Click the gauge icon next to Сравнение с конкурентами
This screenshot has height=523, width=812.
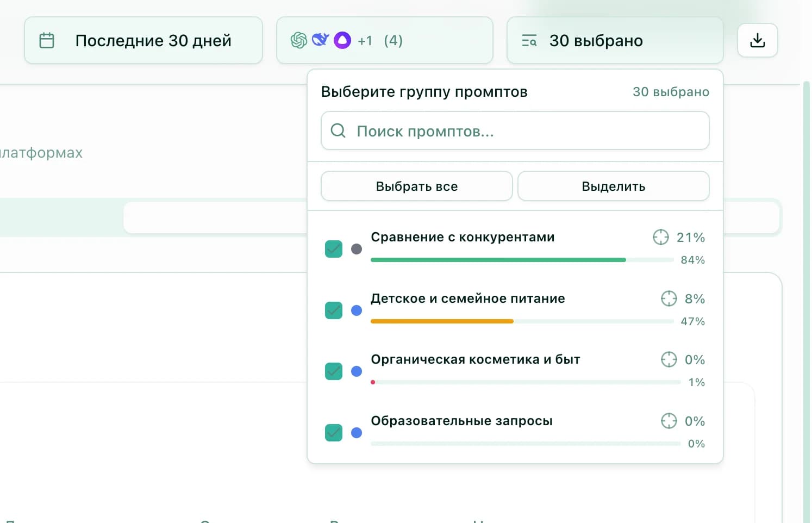click(660, 237)
